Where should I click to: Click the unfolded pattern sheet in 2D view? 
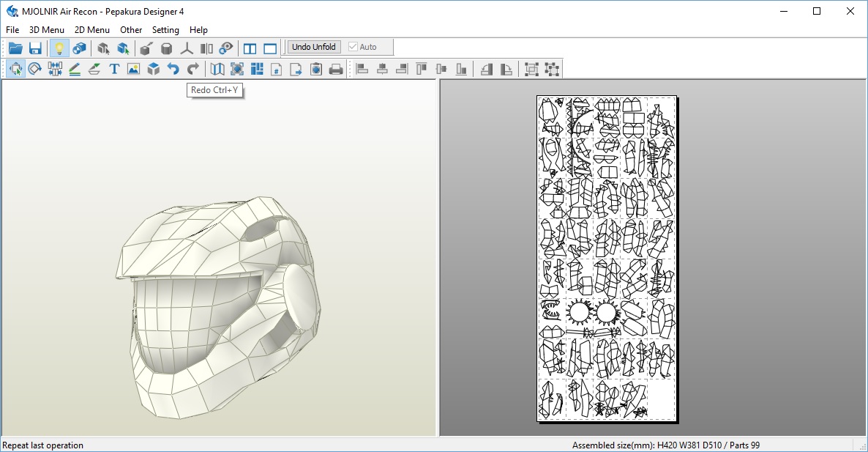(x=607, y=259)
